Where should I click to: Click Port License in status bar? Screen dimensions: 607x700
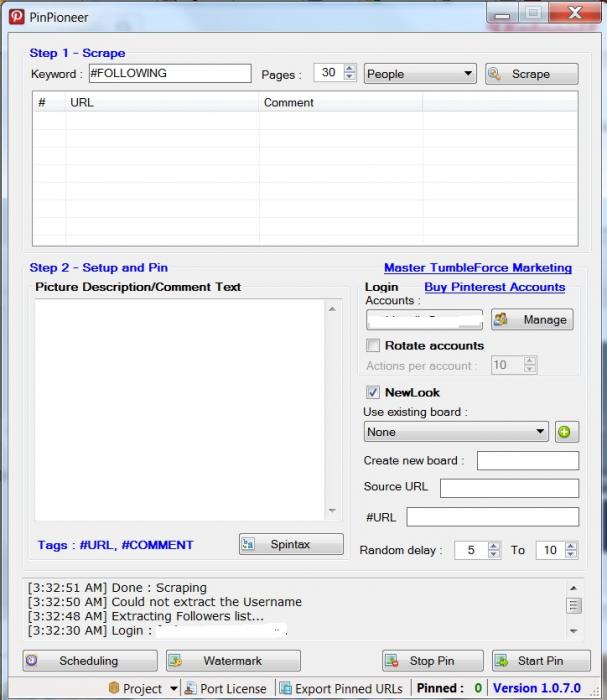(225, 688)
